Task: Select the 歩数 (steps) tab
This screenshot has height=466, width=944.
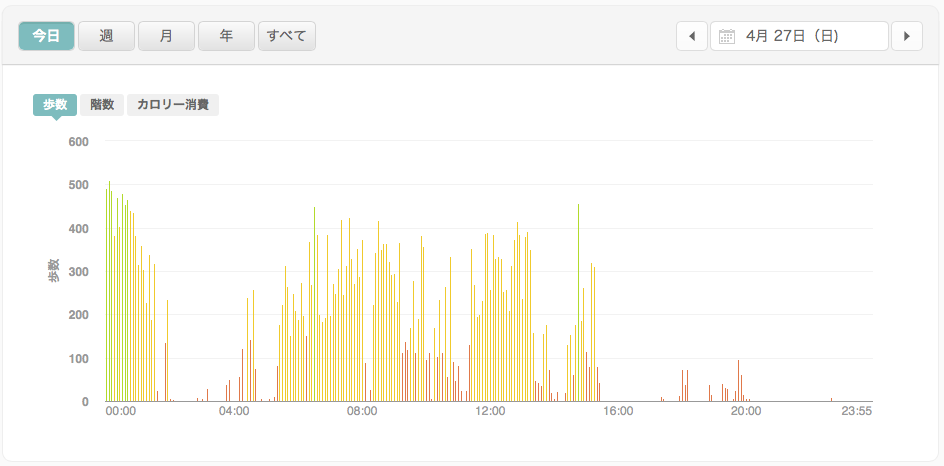Action: click(55, 105)
